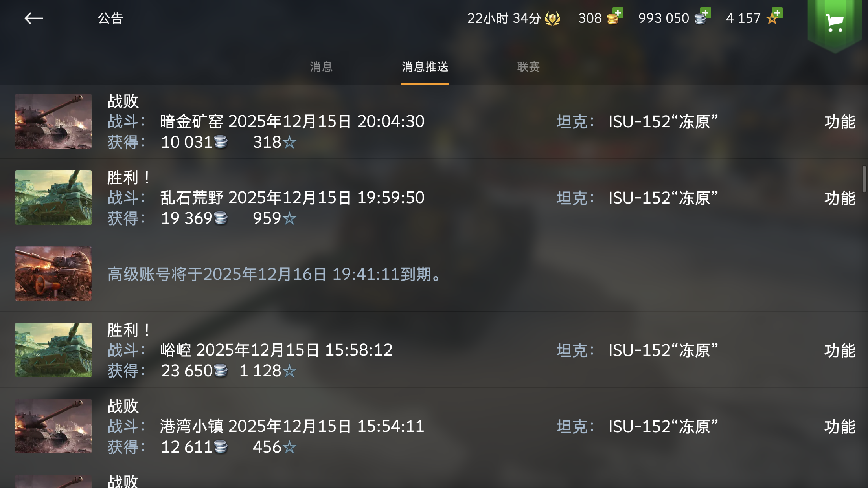Open 功能 for the 峪崆 battle
This screenshot has height=488, width=868.
840,350
